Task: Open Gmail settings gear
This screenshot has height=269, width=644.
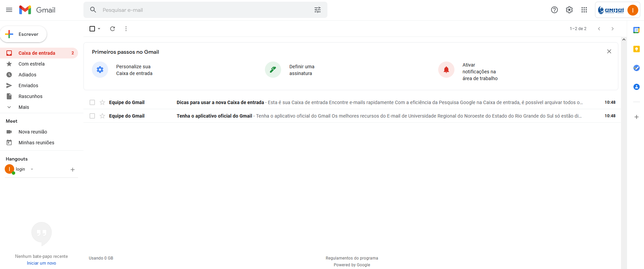Action: 569,10
